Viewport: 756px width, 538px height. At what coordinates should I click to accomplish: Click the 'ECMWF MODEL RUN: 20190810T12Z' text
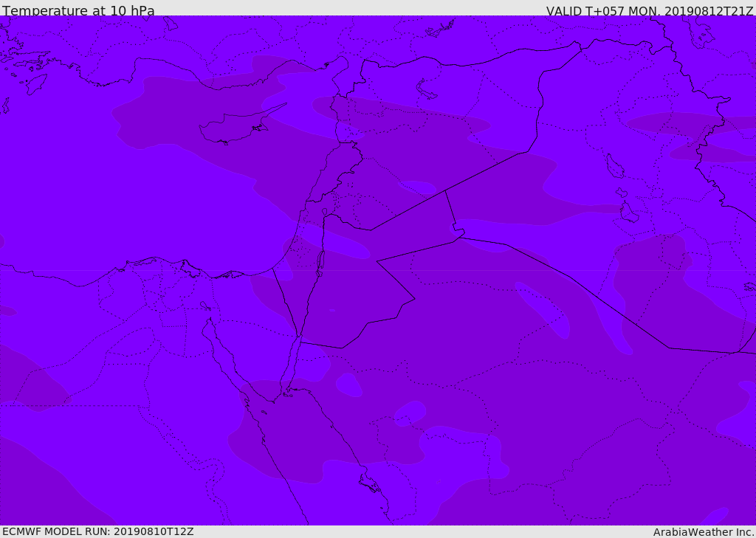(98, 531)
